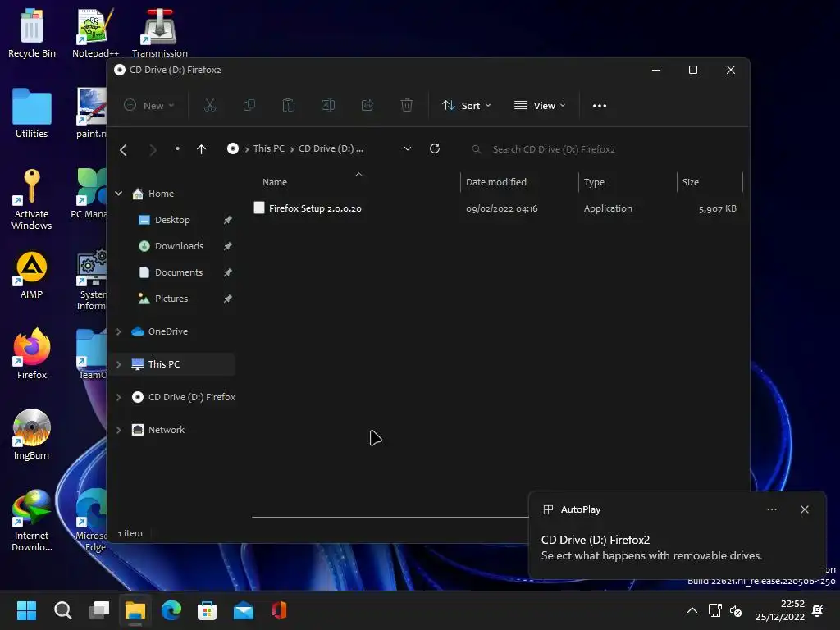This screenshot has width=840, height=630.
Task: Open the Windows Start button
Action: (x=26, y=610)
